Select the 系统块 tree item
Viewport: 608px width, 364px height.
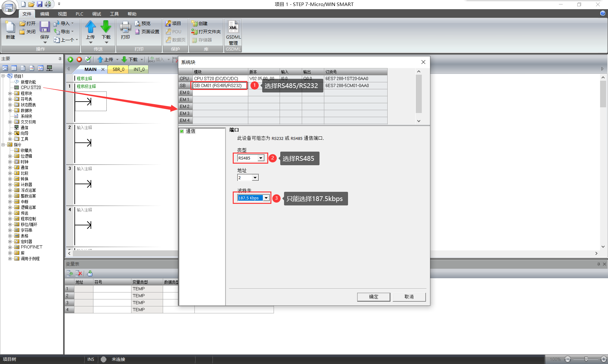26,116
